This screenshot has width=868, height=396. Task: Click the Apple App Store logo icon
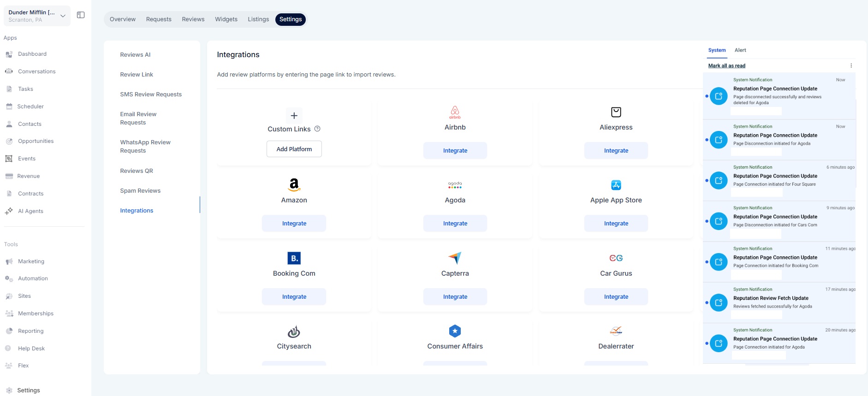tap(616, 185)
